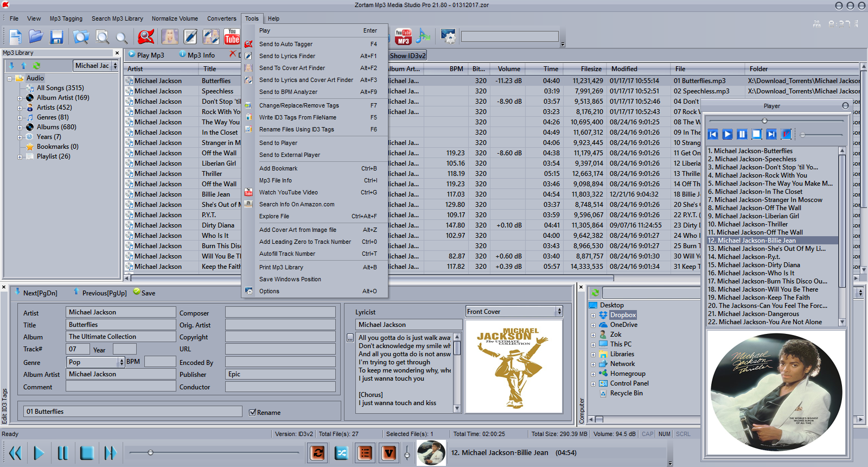Click the green refresh icon in Mp3 Library
868x467 pixels.
pos(36,66)
